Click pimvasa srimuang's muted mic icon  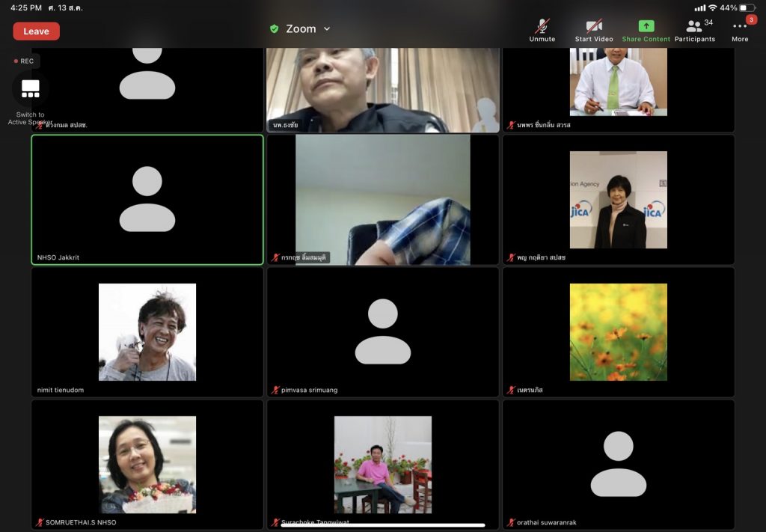(x=276, y=390)
